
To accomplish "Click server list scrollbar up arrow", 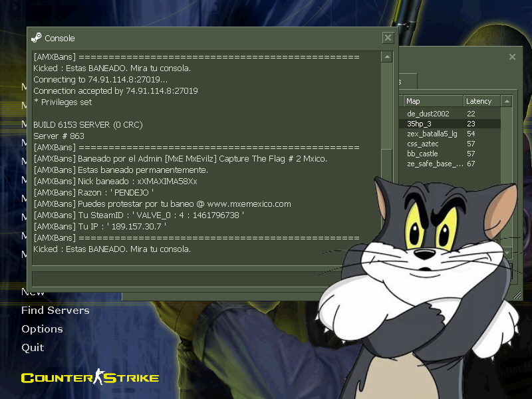I will 507,101.
